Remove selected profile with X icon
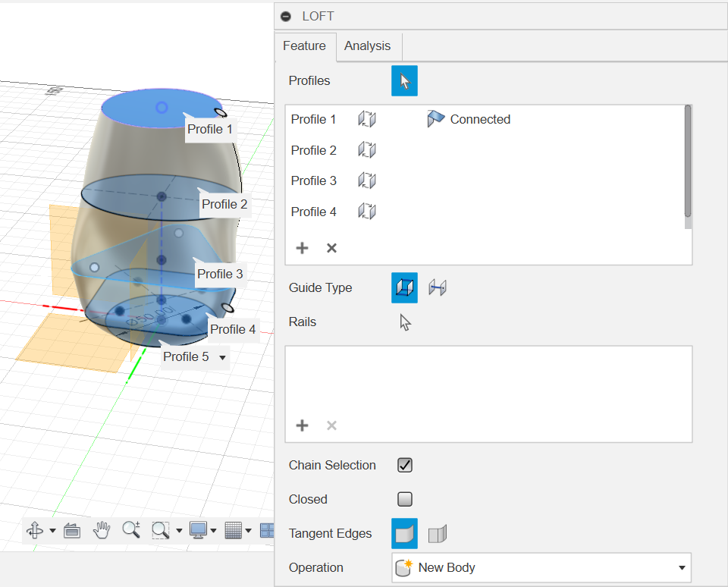728x587 pixels. tap(331, 248)
